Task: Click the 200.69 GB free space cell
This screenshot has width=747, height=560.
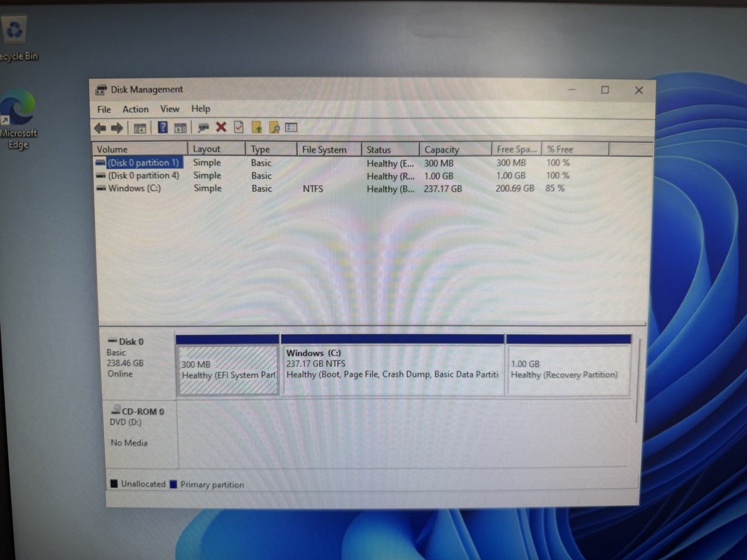Action: pos(515,188)
